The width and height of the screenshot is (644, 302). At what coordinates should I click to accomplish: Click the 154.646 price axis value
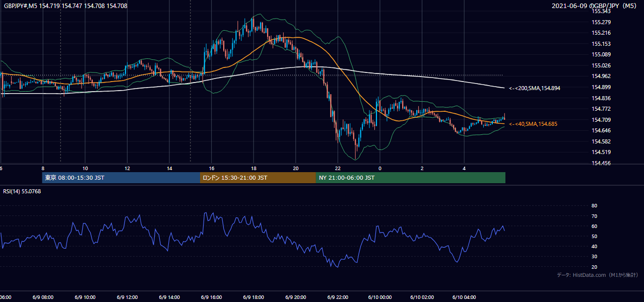(x=601, y=130)
